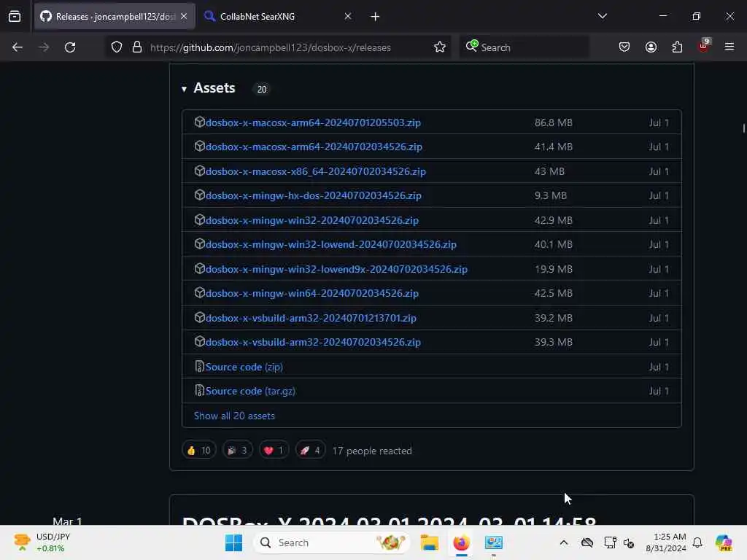The image size is (747, 560).
Task: Download dosbox-x-macosx-arm64-20240701205503.zip
Action: (x=313, y=122)
